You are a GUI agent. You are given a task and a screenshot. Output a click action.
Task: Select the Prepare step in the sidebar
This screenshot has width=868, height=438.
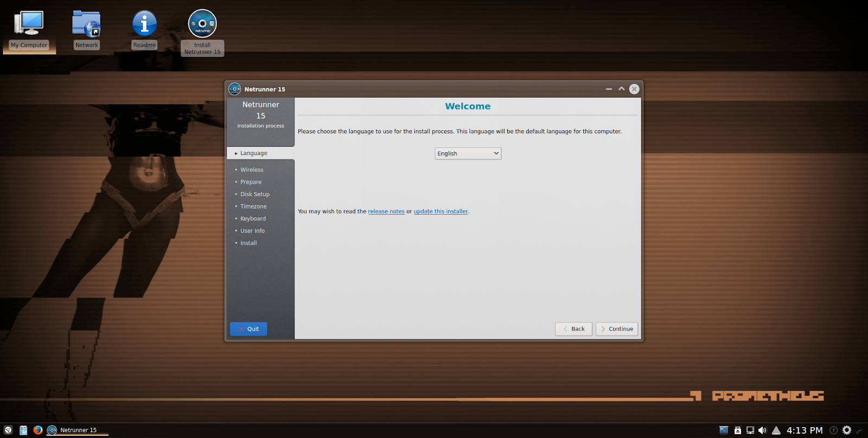tap(251, 182)
